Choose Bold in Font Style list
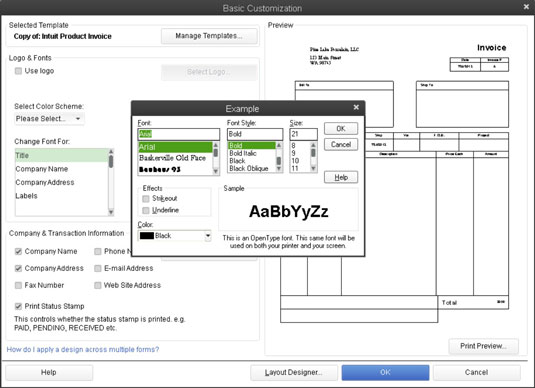This screenshot has height=388, width=535. (x=251, y=146)
